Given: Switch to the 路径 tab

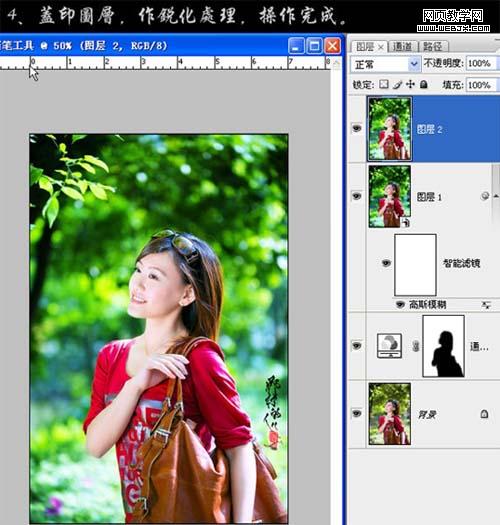Looking at the screenshot, I should click(433, 47).
